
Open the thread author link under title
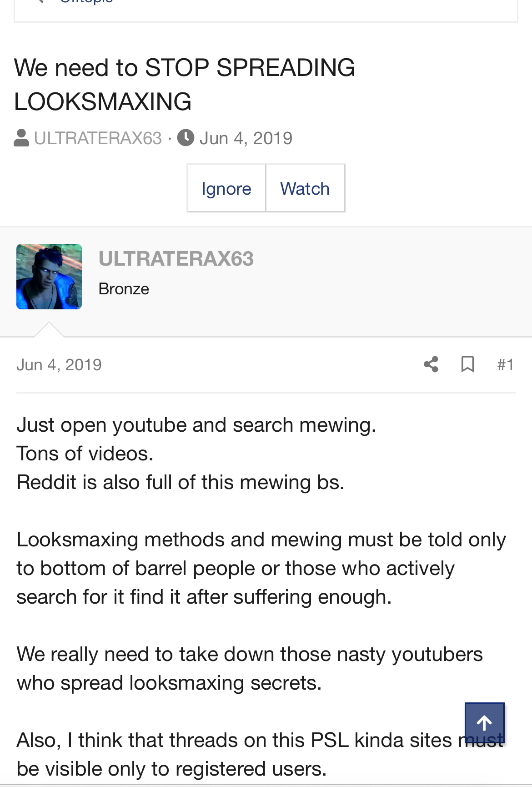(x=98, y=138)
